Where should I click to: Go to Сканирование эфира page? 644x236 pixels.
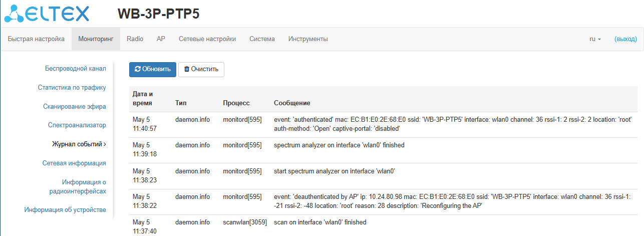tap(74, 106)
